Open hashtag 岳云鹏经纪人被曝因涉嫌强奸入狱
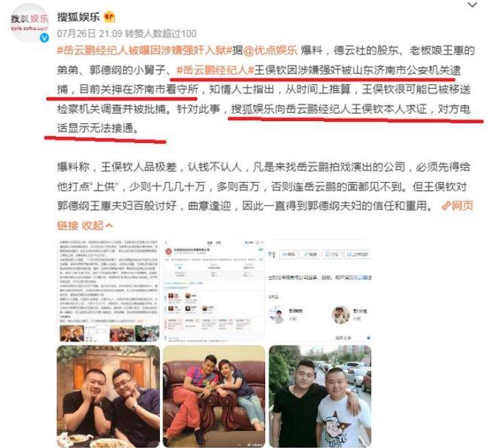The height and width of the screenshot is (448, 488). (x=145, y=50)
